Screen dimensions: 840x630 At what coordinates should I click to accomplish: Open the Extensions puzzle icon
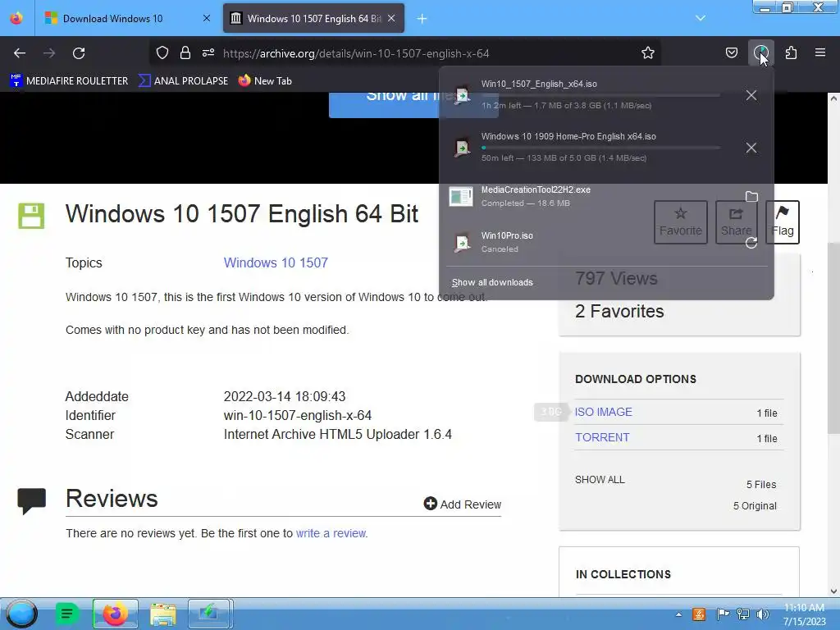pyautogui.click(x=791, y=53)
